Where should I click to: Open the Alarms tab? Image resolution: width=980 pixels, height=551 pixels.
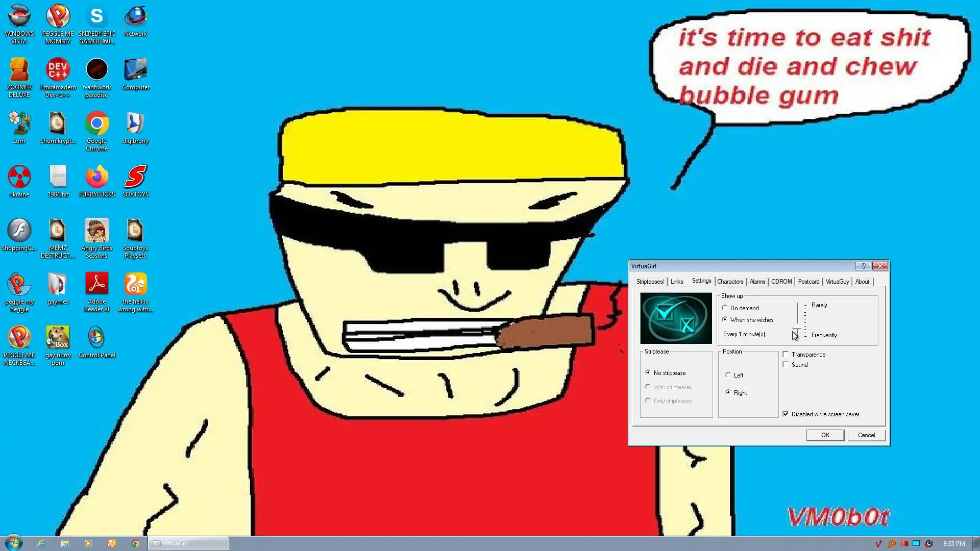pos(757,282)
